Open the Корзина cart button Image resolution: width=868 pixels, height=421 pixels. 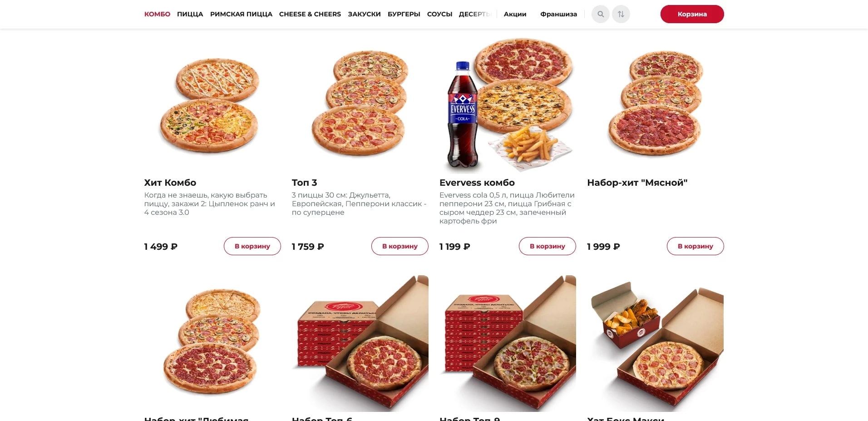point(692,14)
